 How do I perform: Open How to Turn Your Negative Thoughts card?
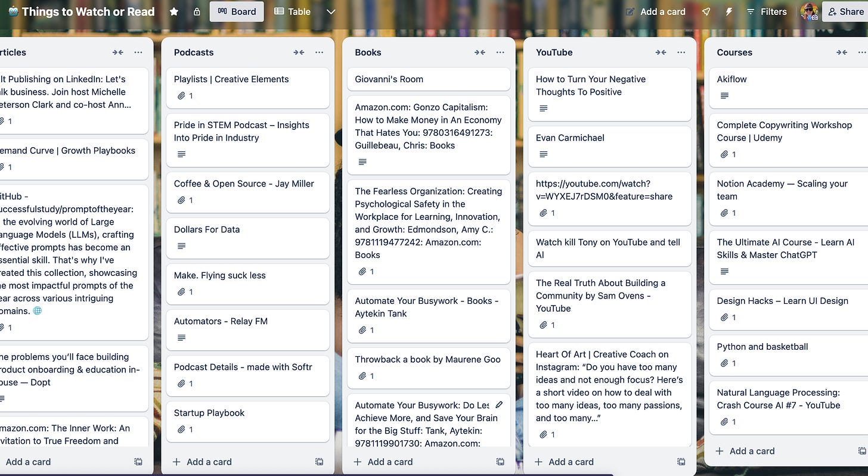point(610,94)
